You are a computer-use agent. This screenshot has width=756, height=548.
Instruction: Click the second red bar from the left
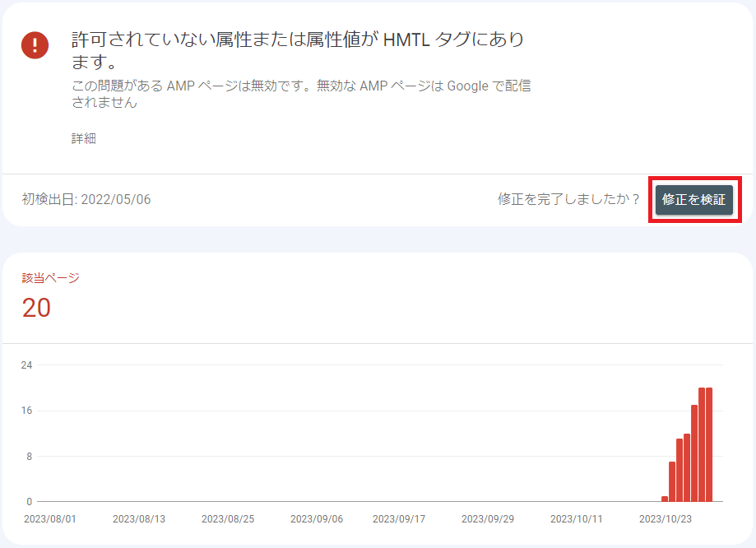pyautogui.click(x=672, y=481)
